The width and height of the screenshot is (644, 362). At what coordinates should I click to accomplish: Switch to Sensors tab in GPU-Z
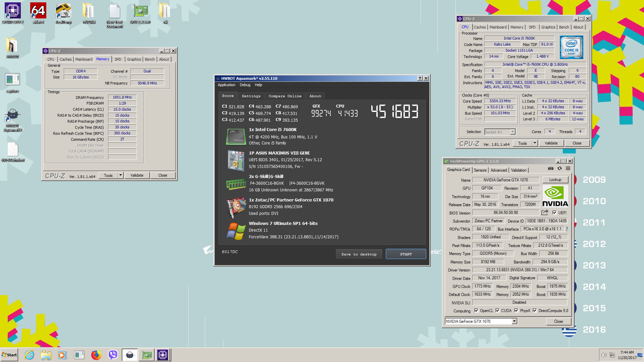(x=480, y=170)
